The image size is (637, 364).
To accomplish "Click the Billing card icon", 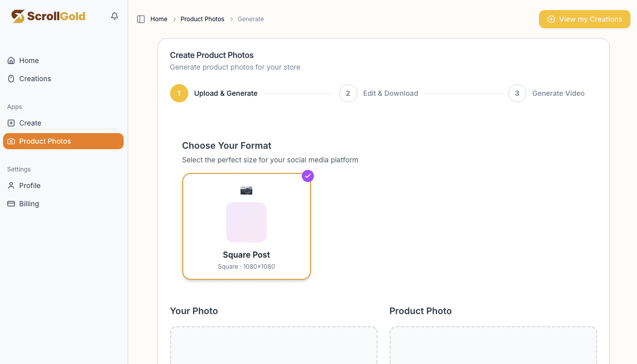I will click(x=11, y=203).
